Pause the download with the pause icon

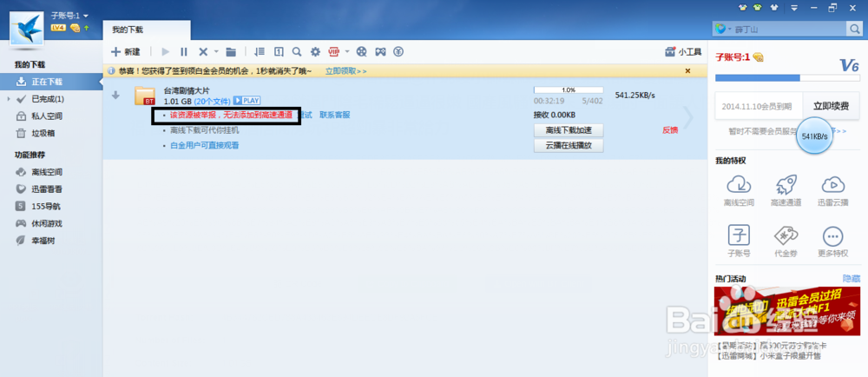[184, 51]
